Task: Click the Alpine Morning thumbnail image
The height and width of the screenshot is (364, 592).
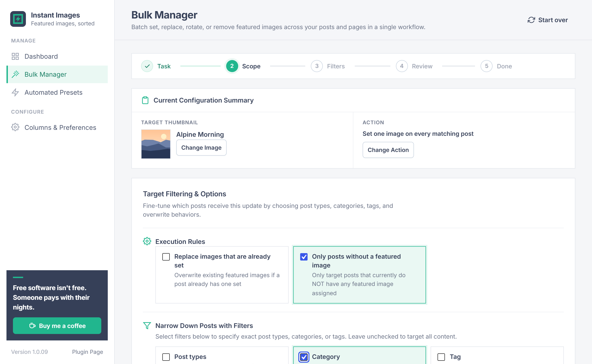Action: 156,144
